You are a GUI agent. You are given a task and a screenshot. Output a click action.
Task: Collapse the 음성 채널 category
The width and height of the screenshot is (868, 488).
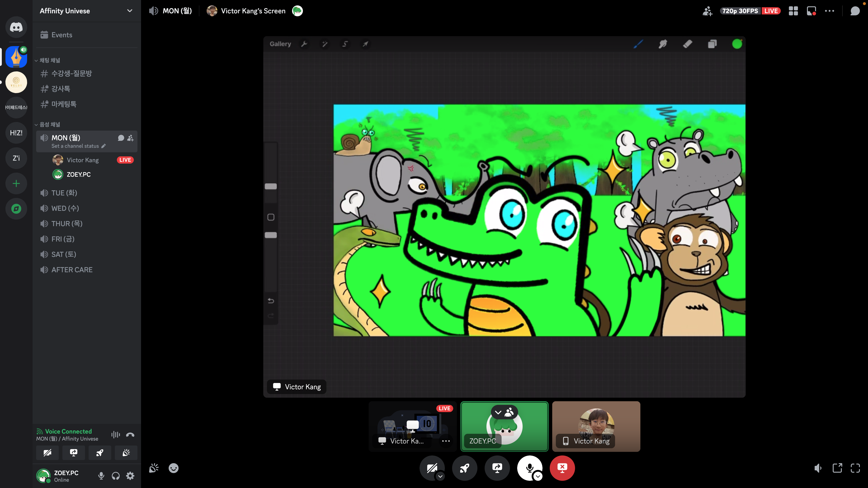tap(50, 125)
